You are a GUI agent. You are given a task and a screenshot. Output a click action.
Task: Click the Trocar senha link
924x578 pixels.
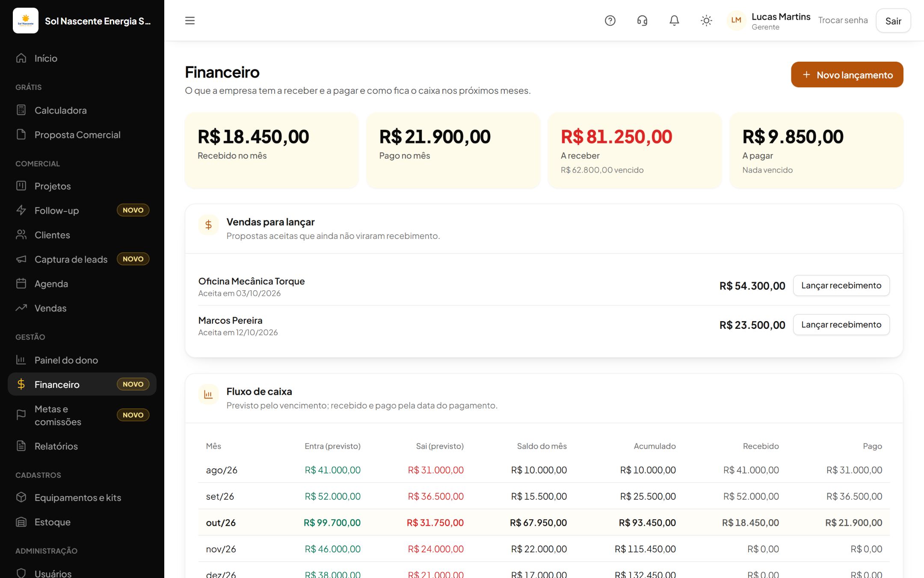(x=843, y=20)
